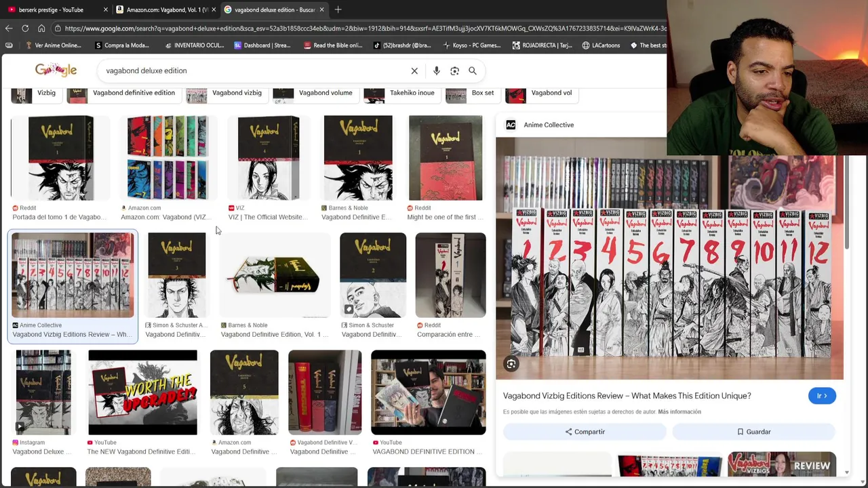The image size is (868, 488).
Task: Open the Amazon.com Vagabond box set image
Action: click(x=168, y=158)
